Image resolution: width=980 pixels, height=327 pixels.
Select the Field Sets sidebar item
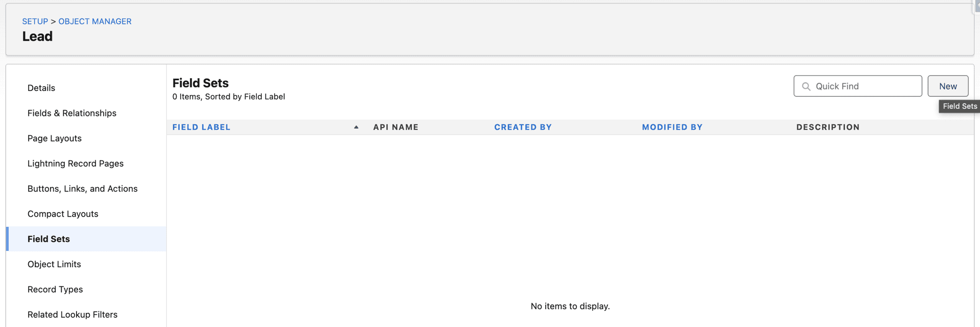(x=49, y=239)
